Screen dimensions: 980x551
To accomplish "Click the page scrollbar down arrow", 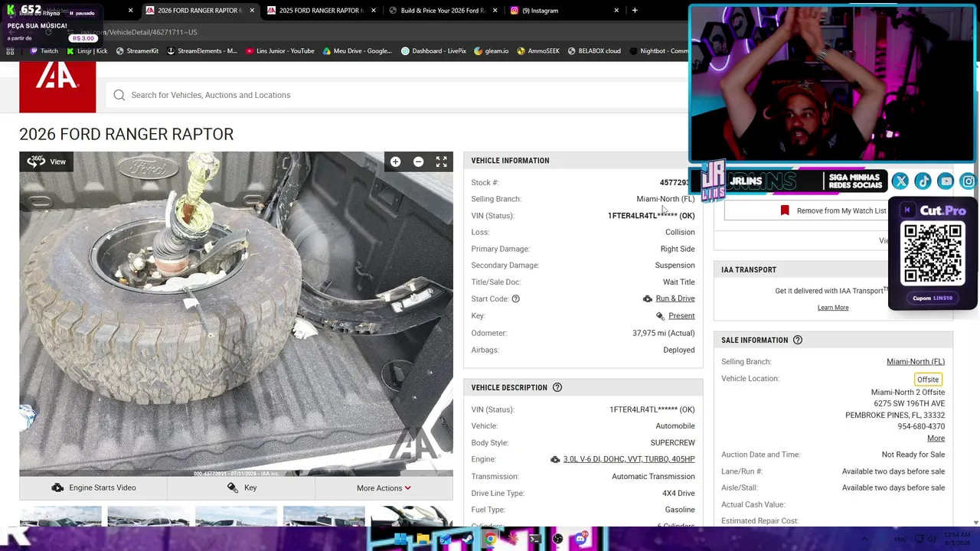I will tap(975, 523).
